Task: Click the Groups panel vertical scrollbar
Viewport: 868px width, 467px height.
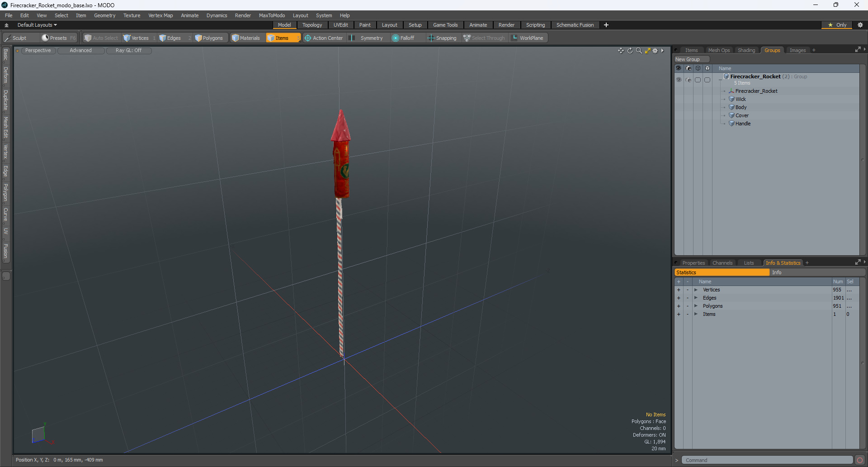Action: [x=862, y=160]
